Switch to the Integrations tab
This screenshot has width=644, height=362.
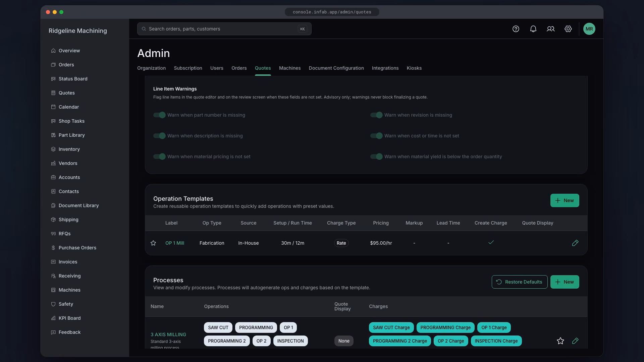[x=385, y=68]
